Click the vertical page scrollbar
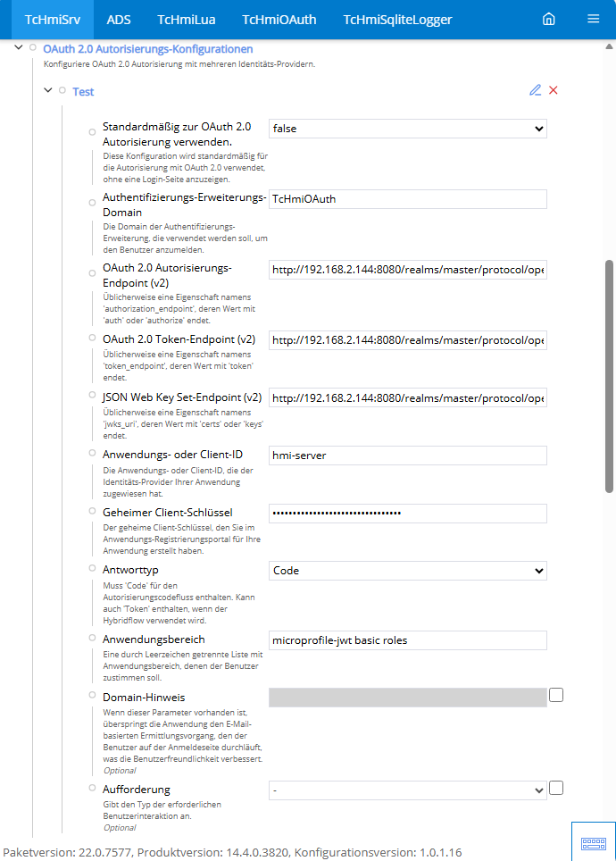This screenshot has height=861, width=616. (x=610, y=375)
